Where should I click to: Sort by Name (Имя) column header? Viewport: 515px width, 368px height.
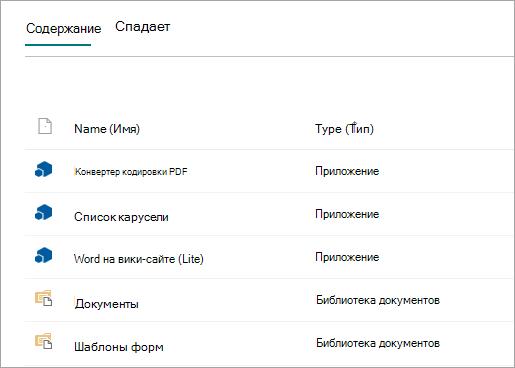(107, 129)
